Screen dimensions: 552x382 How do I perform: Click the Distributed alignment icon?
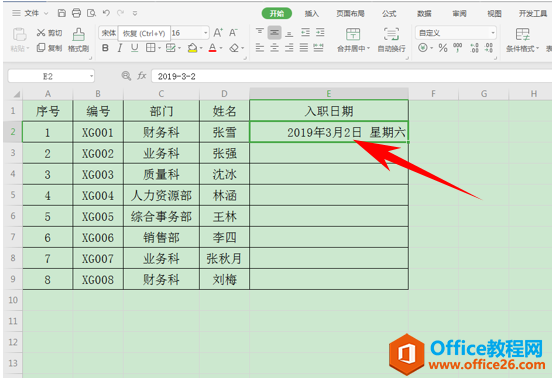point(319,48)
